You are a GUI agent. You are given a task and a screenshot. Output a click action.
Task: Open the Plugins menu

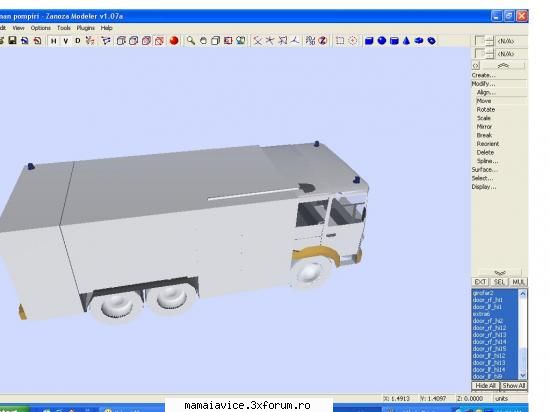85,28
